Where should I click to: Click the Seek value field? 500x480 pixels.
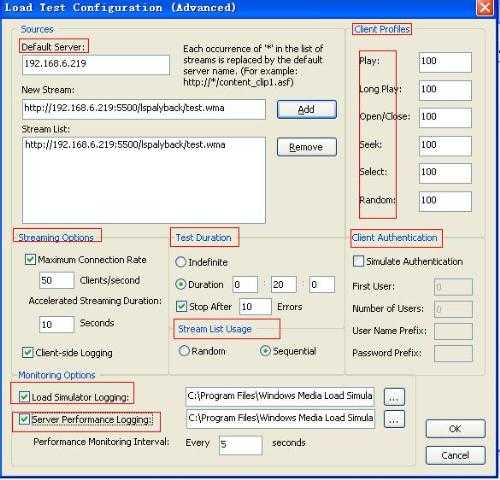(x=445, y=146)
